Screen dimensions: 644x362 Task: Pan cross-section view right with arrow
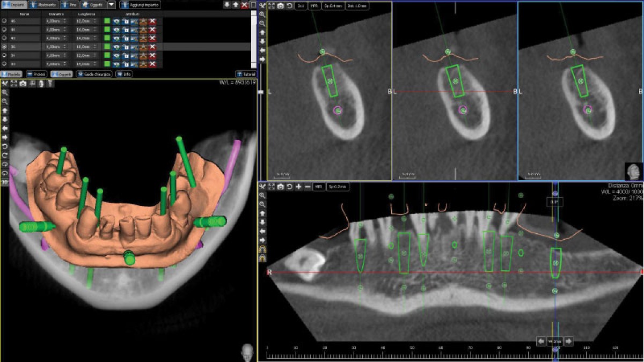coord(262,59)
